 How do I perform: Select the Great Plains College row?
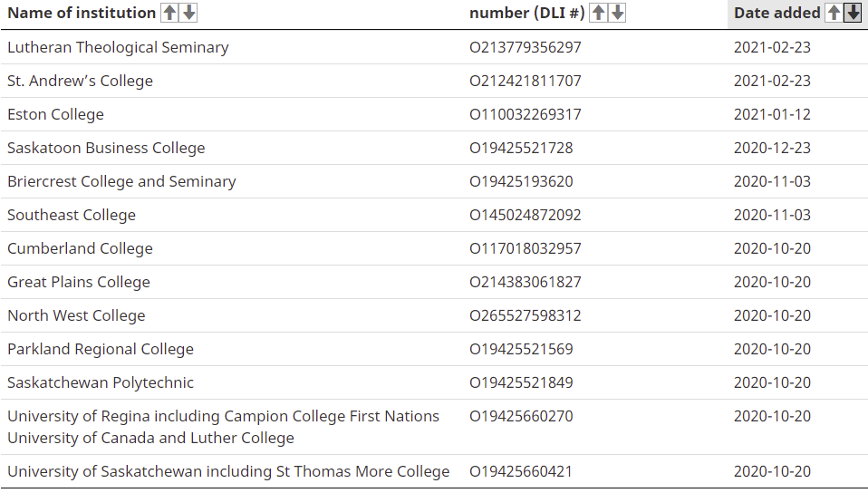tap(434, 282)
